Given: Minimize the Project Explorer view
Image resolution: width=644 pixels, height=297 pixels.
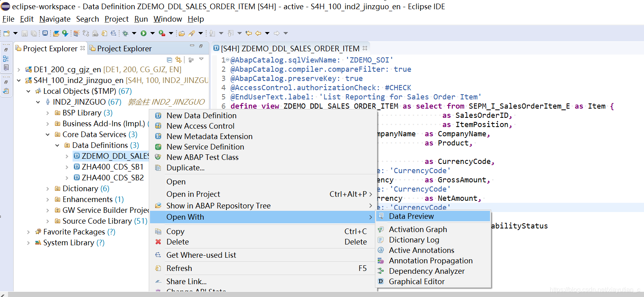Looking at the screenshot, I should coord(192,46).
